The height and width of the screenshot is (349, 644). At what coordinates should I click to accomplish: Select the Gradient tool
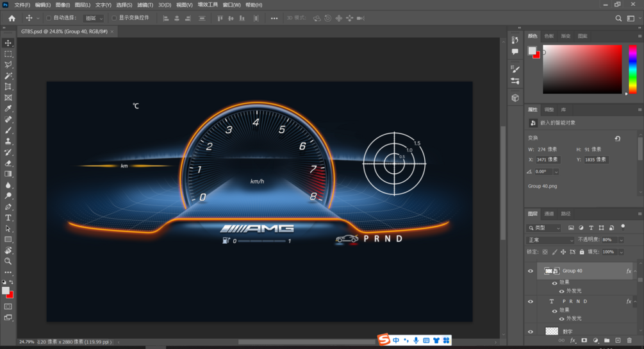[8, 174]
